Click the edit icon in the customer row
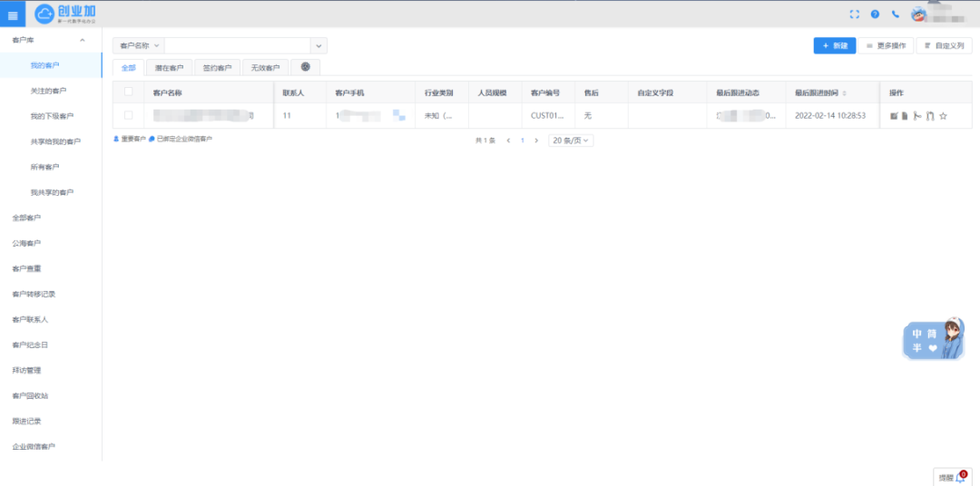 point(894,116)
